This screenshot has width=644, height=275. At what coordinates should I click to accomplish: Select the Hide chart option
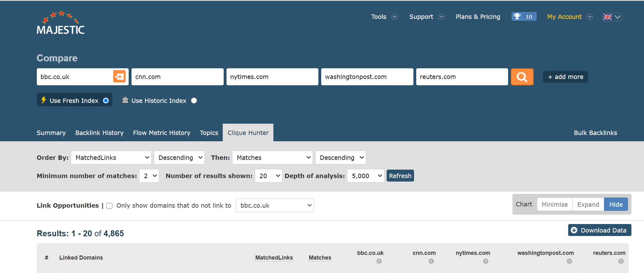pos(616,205)
